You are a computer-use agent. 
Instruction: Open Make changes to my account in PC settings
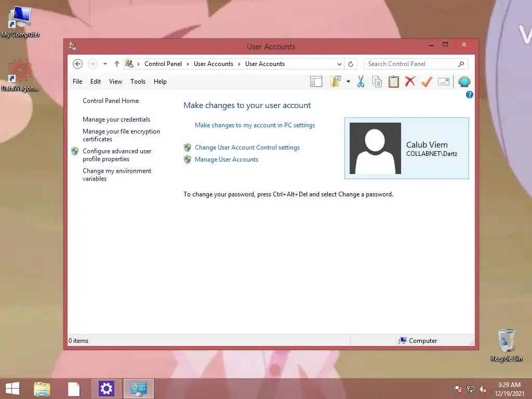coord(255,125)
